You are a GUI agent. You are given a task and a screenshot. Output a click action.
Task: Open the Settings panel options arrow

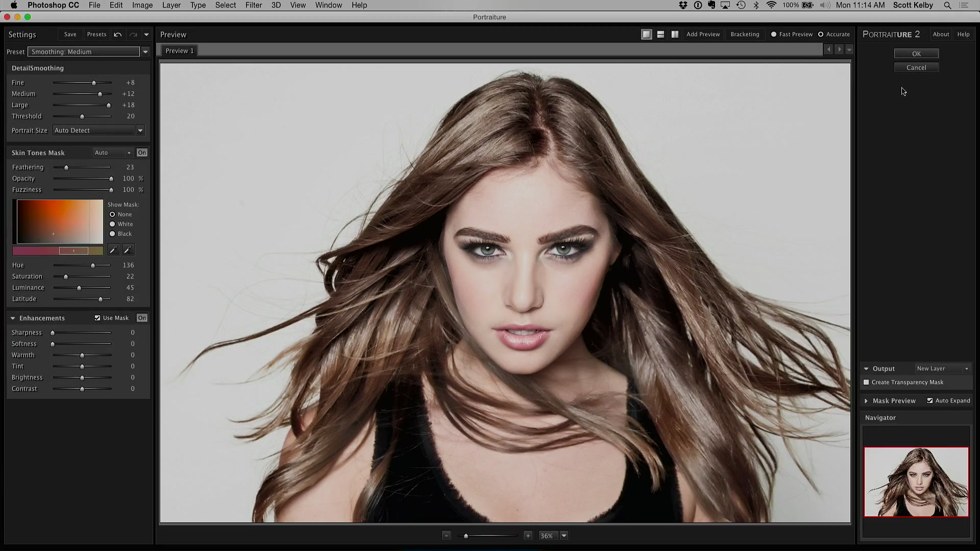pyautogui.click(x=146, y=35)
